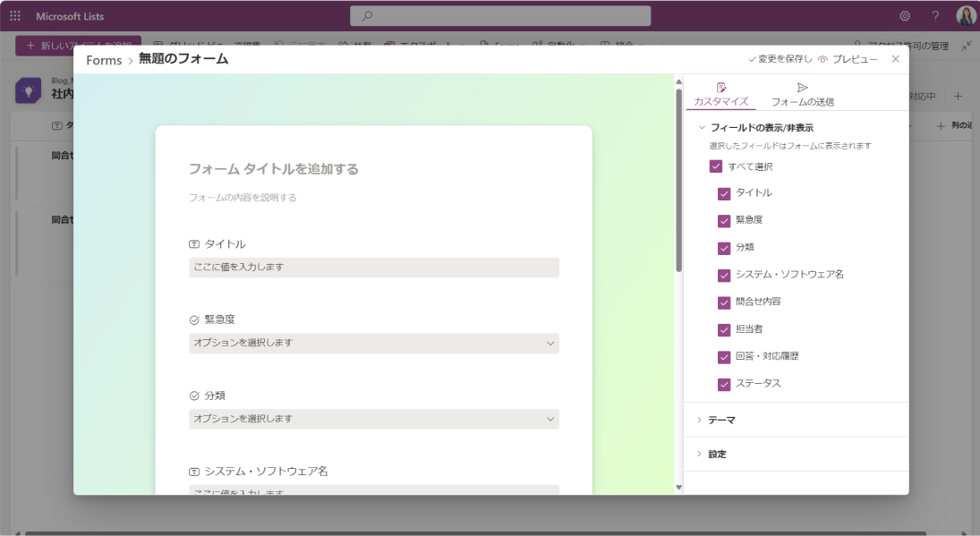Viewport: 980px width, 536px height.
Task: Open the settings gear icon
Action: pos(905,16)
